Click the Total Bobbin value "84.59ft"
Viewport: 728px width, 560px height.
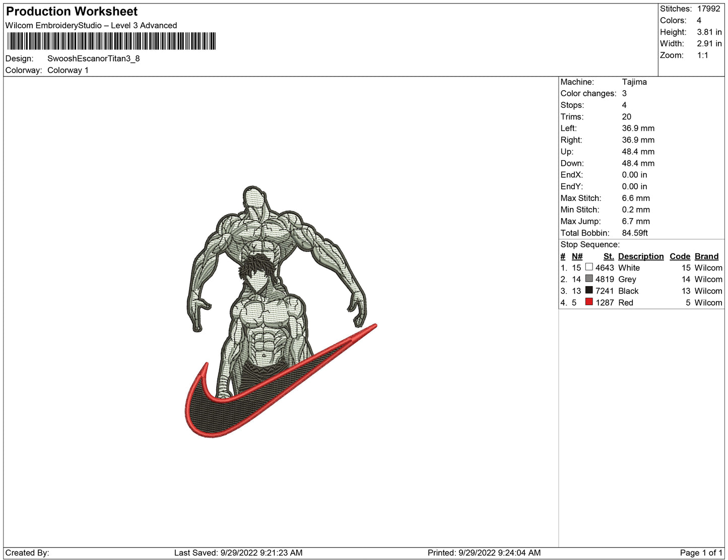point(635,233)
